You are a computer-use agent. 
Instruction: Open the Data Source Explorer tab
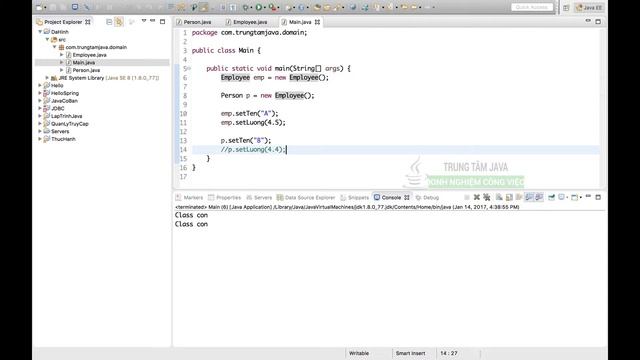click(306, 198)
